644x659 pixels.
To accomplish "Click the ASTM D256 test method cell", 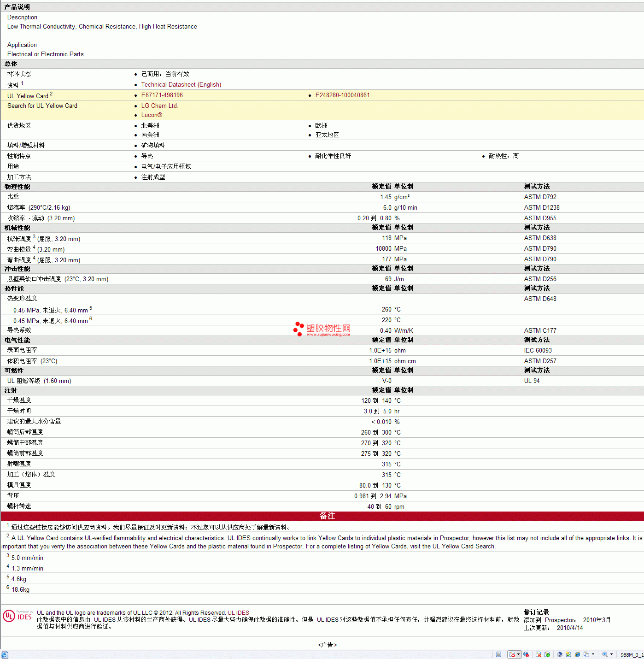I will coord(540,279).
